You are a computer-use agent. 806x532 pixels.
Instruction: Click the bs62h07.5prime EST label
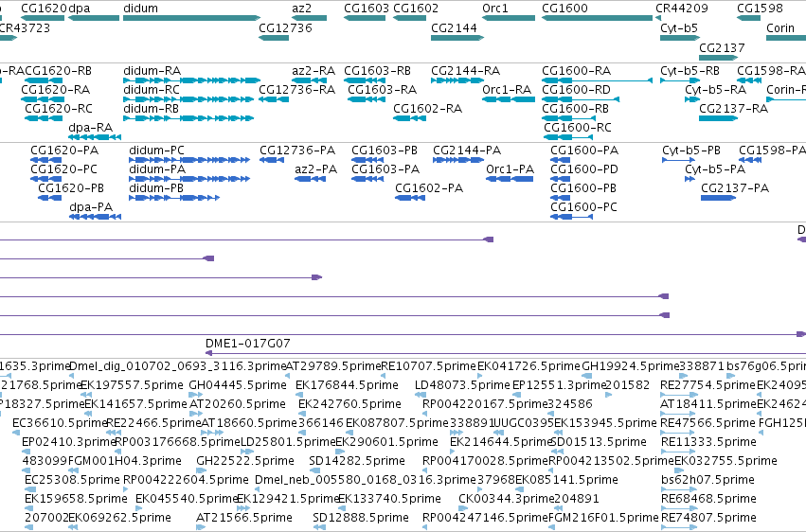[x=707, y=480]
